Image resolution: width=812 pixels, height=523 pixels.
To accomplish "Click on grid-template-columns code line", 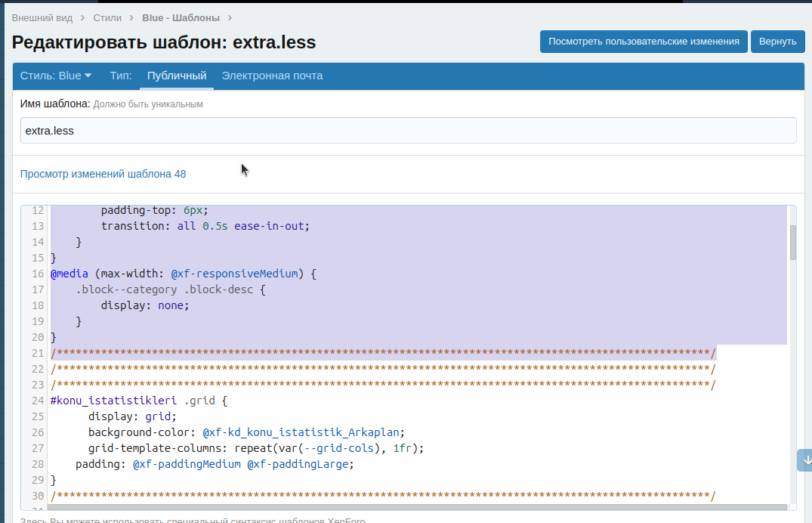I will [x=255, y=448].
